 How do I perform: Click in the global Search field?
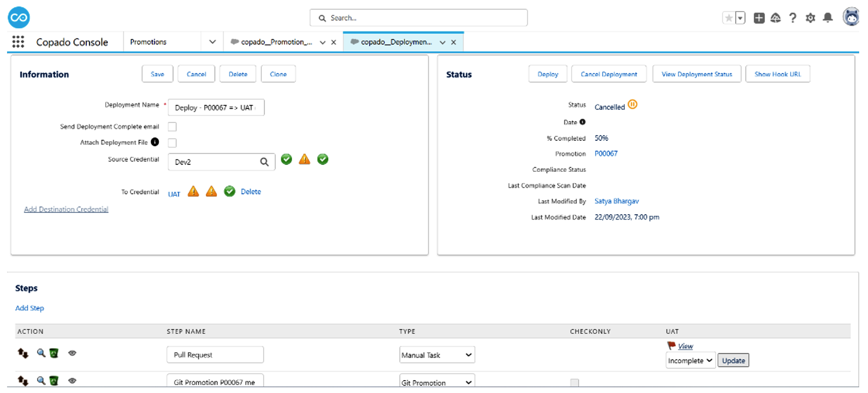[419, 18]
